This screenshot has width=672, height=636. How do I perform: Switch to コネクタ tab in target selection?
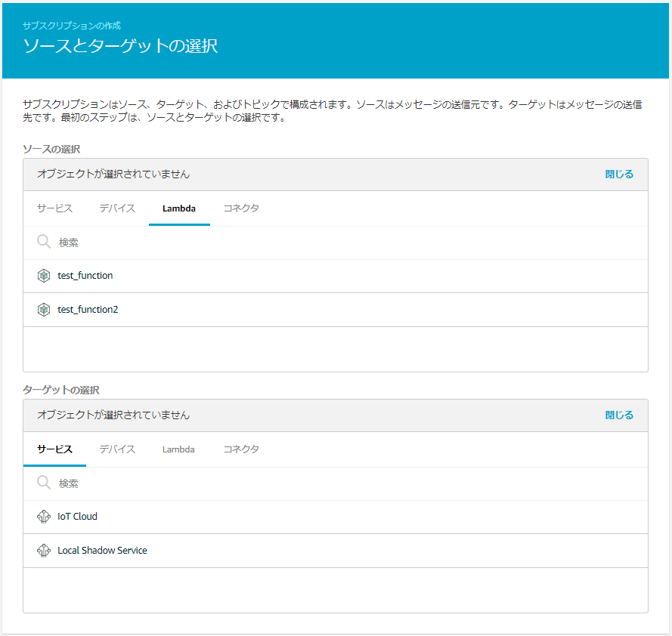tap(241, 449)
